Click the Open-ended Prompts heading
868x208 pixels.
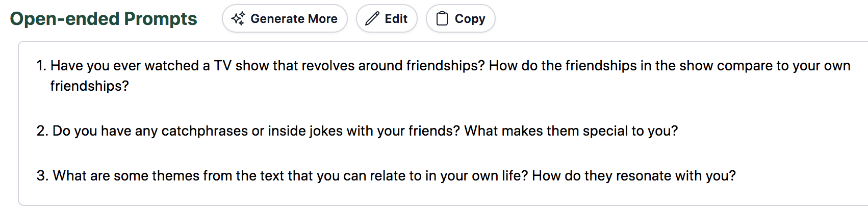tap(104, 19)
